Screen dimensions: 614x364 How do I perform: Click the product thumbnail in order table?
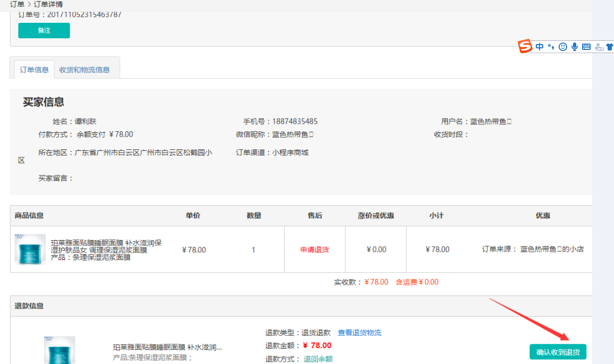click(30, 249)
